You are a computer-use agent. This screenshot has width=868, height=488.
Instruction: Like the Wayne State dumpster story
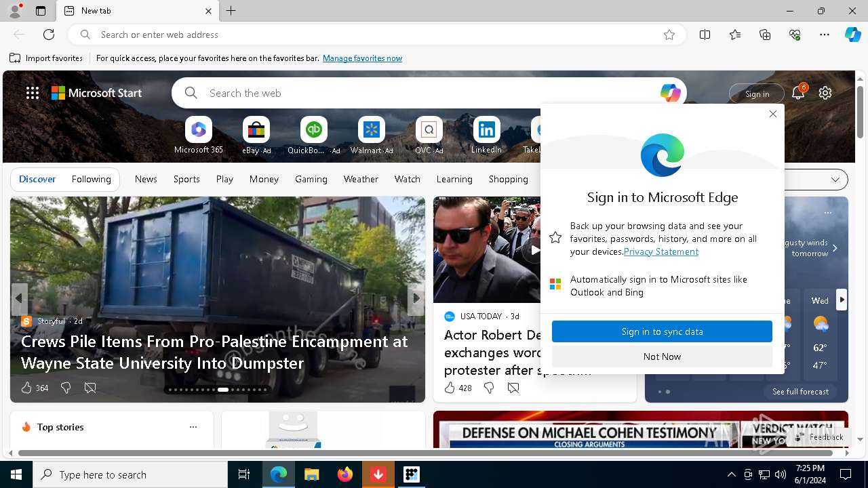[x=35, y=388]
